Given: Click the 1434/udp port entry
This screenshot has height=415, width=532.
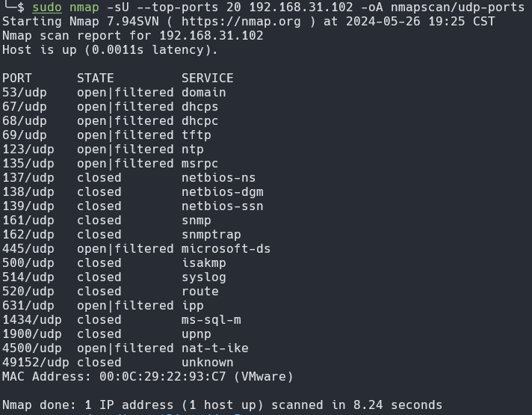Looking at the screenshot, I should coord(32,320).
